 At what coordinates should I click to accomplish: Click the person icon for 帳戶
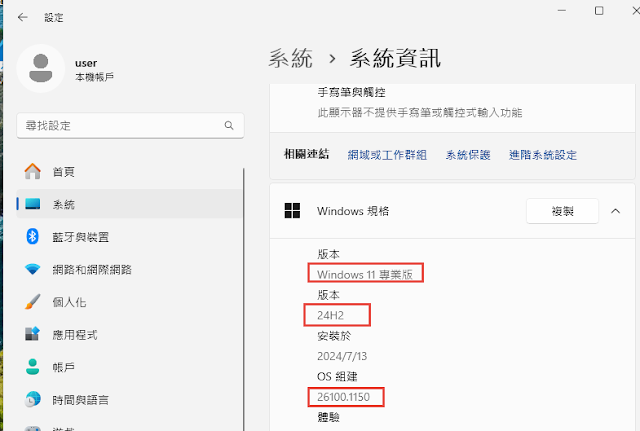[32, 367]
